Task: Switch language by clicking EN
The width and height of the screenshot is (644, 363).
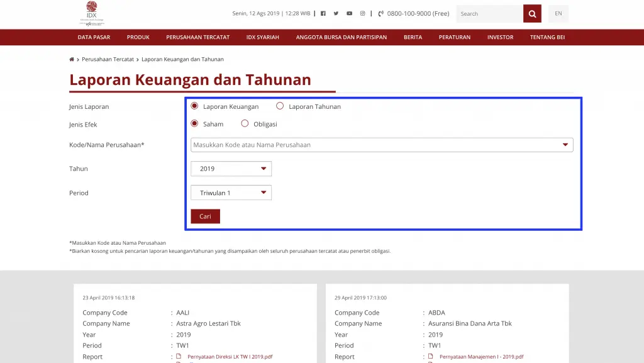Action: pyautogui.click(x=558, y=13)
